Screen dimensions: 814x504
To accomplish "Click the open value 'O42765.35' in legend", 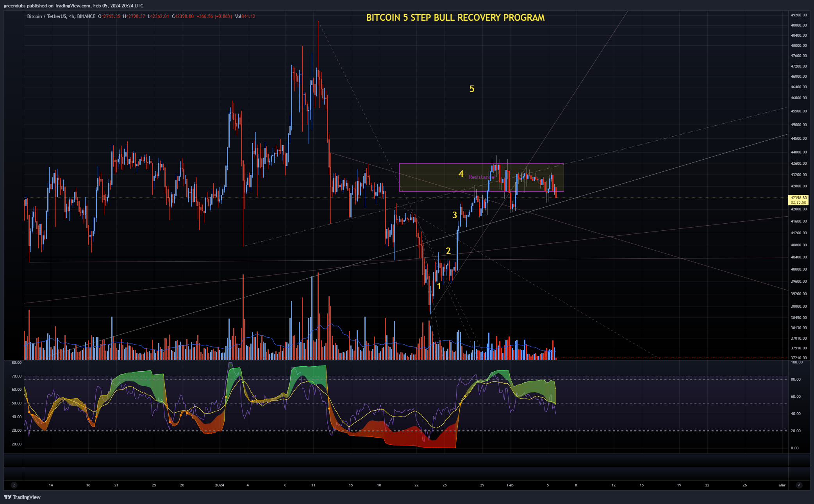I will (109, 16).
